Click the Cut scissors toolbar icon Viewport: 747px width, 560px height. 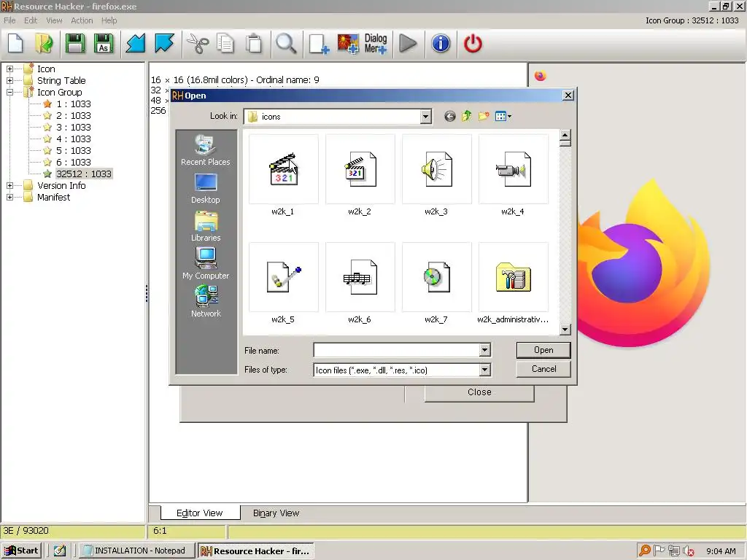197,43
